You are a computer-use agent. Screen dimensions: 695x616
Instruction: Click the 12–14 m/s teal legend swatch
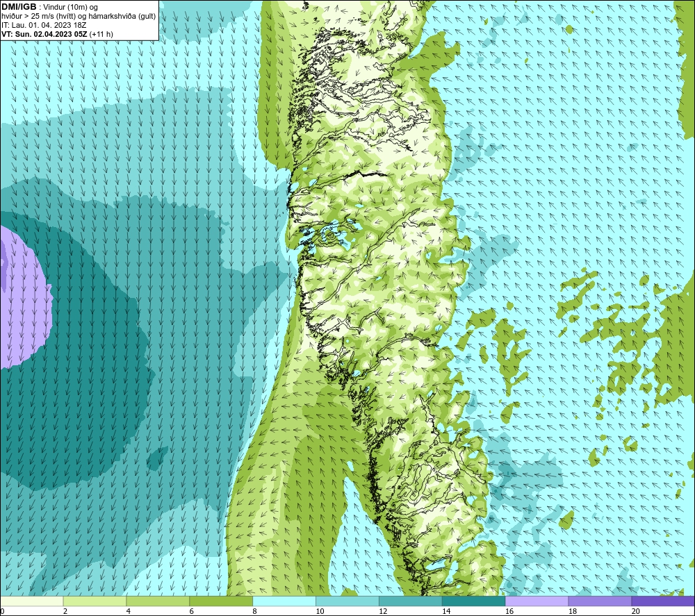411,601
